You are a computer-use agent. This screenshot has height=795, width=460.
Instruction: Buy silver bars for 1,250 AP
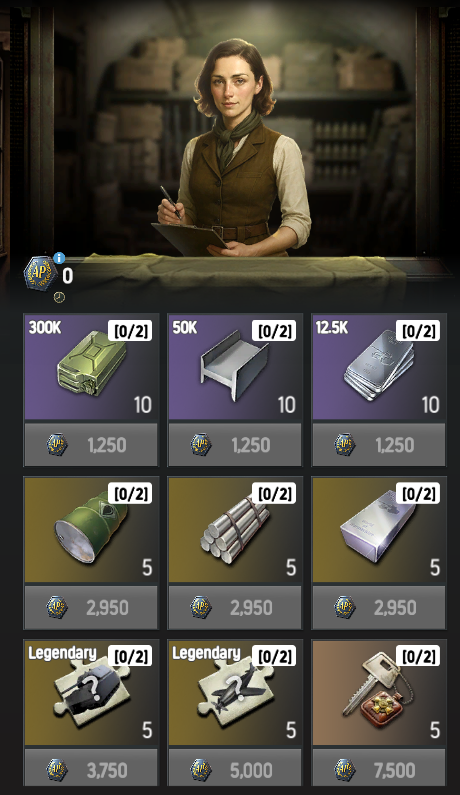pyautogui.click(x=379, y=445)
